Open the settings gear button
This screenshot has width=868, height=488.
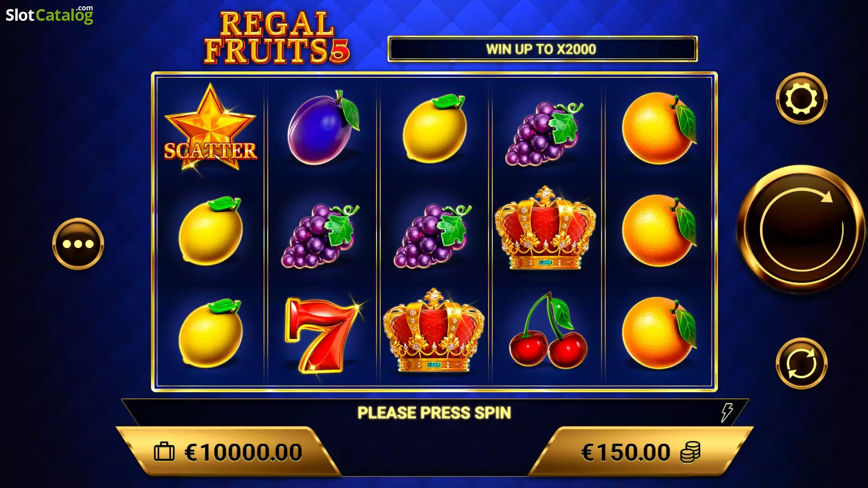point(802,99)
